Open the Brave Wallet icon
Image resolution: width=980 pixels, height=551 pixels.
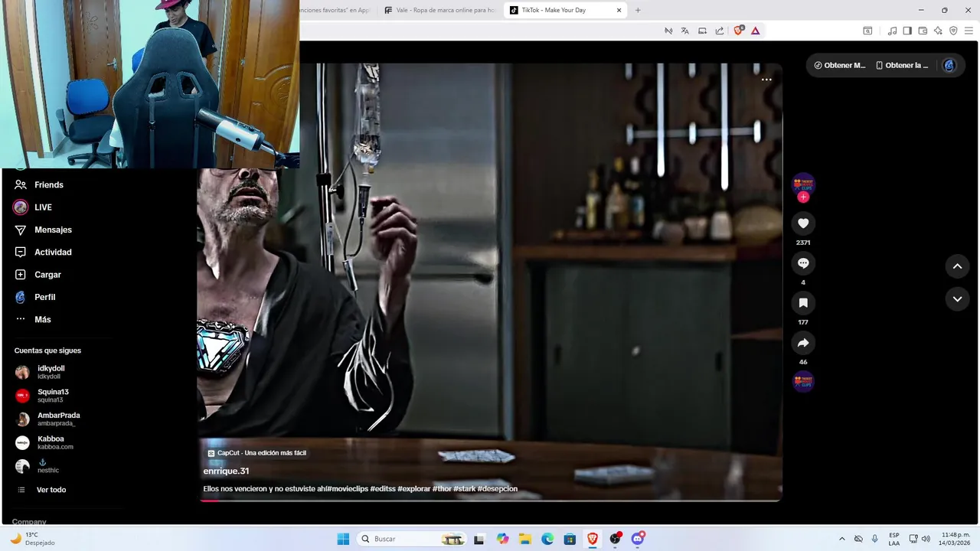tap(923, 31)
